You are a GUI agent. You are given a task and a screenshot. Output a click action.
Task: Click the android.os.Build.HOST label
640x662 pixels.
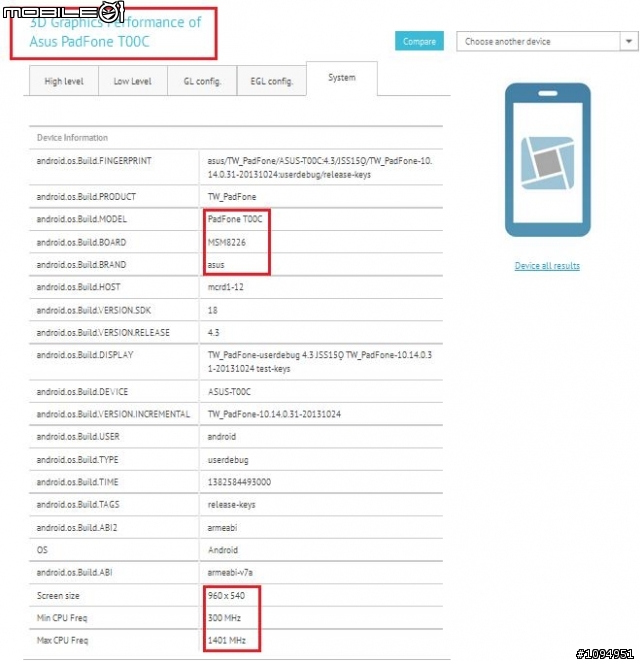(x=78, y=287)
